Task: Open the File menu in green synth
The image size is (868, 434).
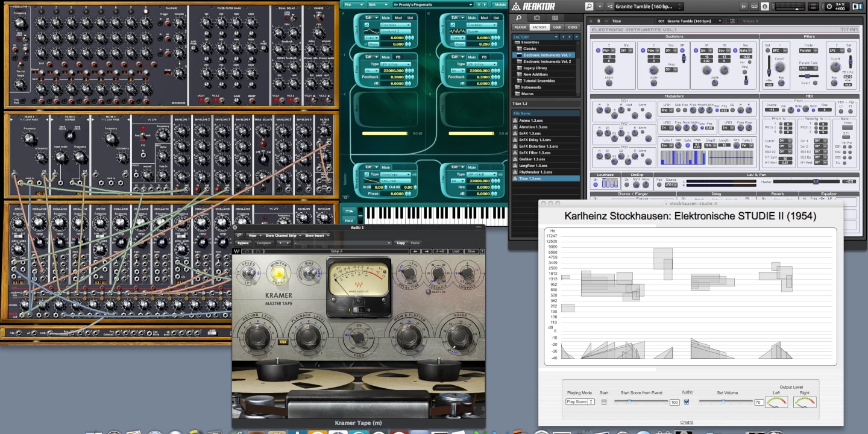Action: click(353, 5)
